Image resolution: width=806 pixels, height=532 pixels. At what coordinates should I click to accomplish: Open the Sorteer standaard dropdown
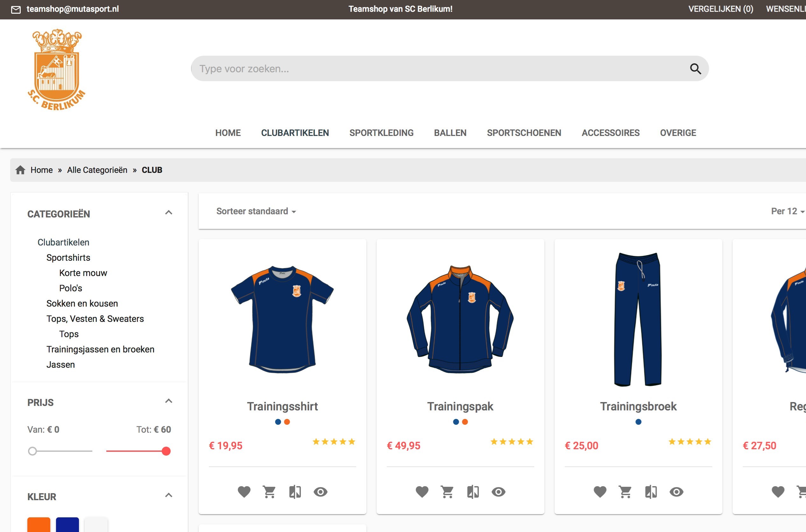pyautogui.click(x=256, y=211)
